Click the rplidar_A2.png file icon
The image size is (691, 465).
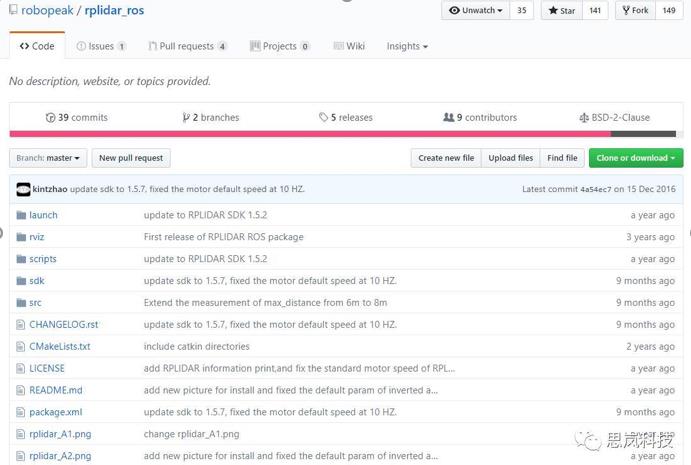tap(20, 456)
